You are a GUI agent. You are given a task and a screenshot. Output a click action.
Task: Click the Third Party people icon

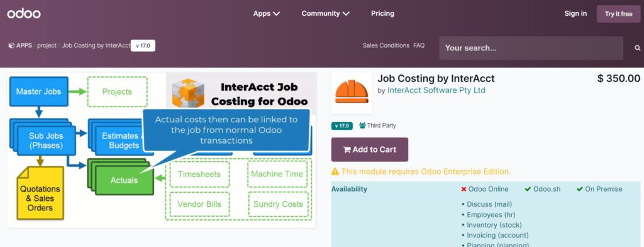tap(362, 125)
